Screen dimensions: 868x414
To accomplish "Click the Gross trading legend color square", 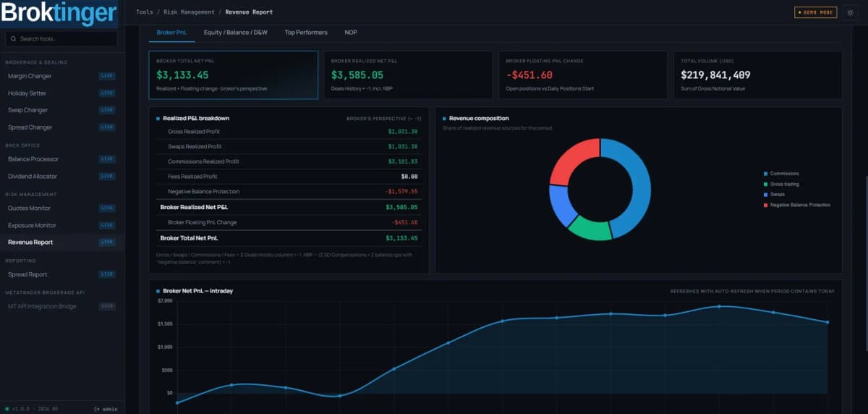I will 765,184.
